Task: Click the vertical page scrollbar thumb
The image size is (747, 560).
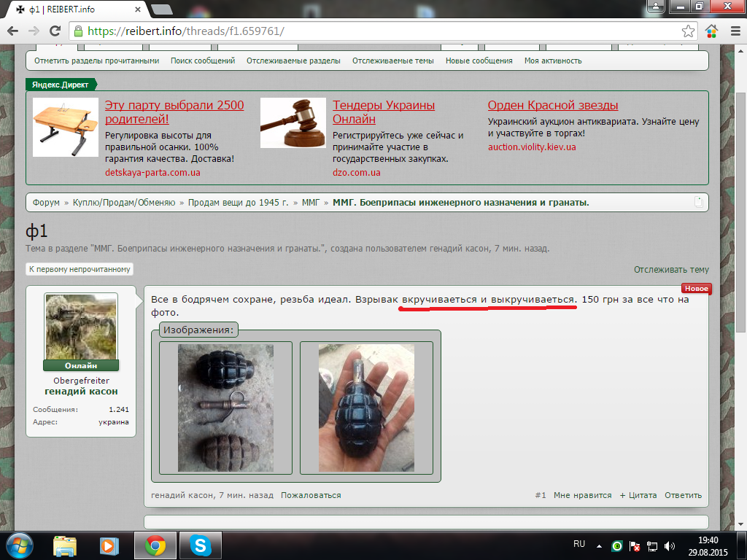Action: tap(741, 212)
